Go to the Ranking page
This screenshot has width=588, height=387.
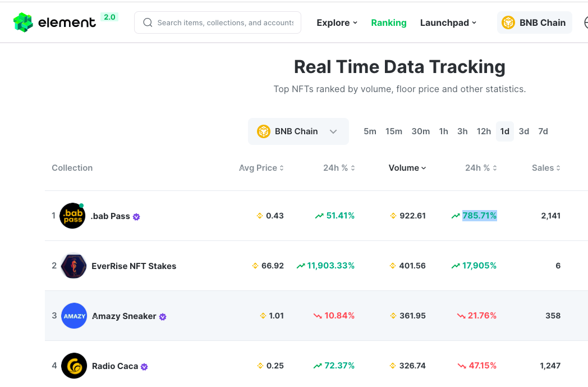(388, 23)
